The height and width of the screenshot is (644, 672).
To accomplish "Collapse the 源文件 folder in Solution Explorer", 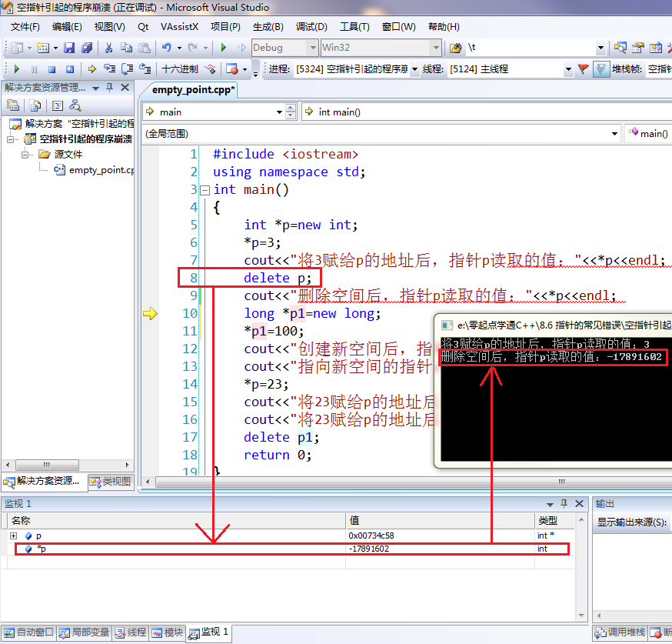I will [x=25, y=155].
